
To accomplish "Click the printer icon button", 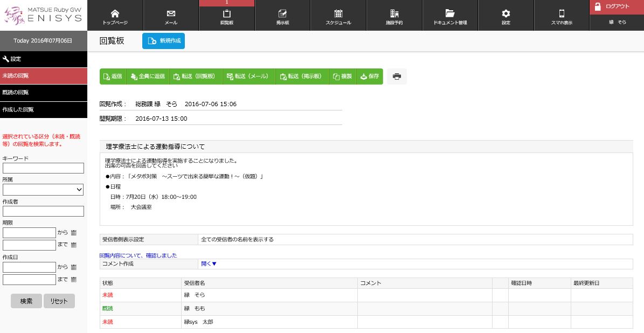I will click(x=397, y=77).
